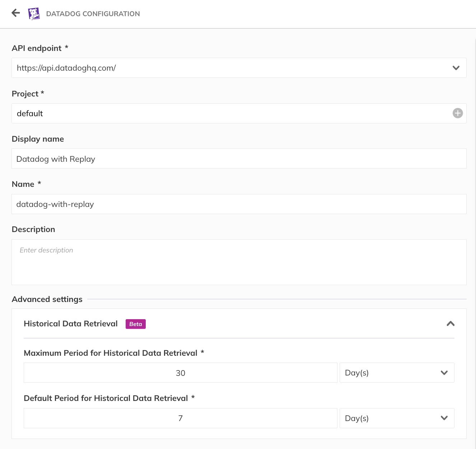476x449 pixels.
Task: Click the Default Period for Historical Data Retrieval label
Action: pos(106,398)
